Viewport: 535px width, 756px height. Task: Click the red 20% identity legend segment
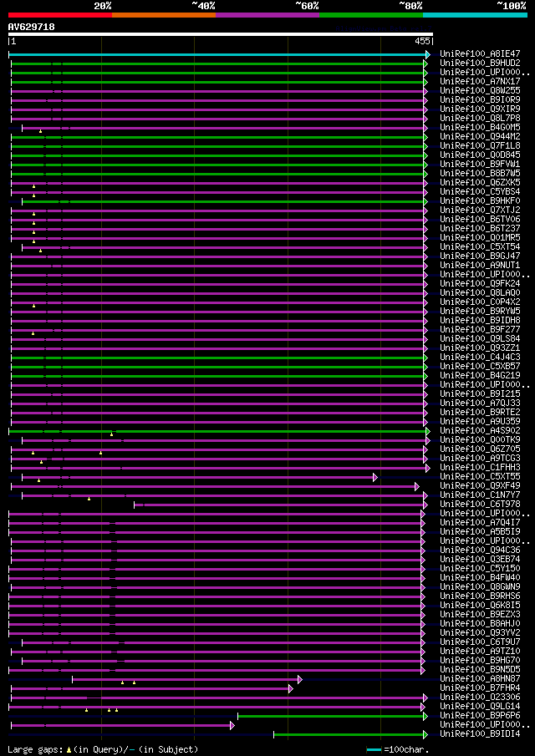pyautogui.click(x=60, y=15)
